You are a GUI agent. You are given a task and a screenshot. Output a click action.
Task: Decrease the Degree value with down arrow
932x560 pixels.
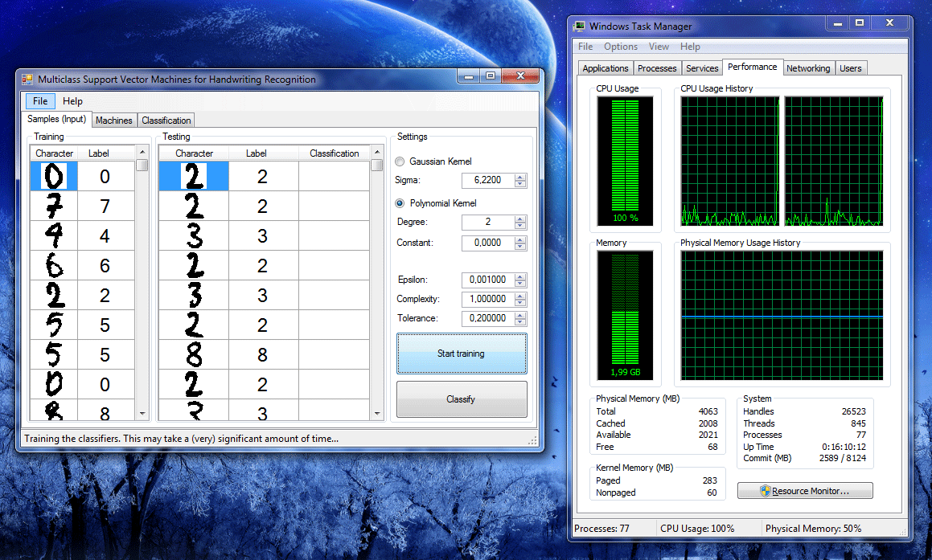tap(520, 226)
